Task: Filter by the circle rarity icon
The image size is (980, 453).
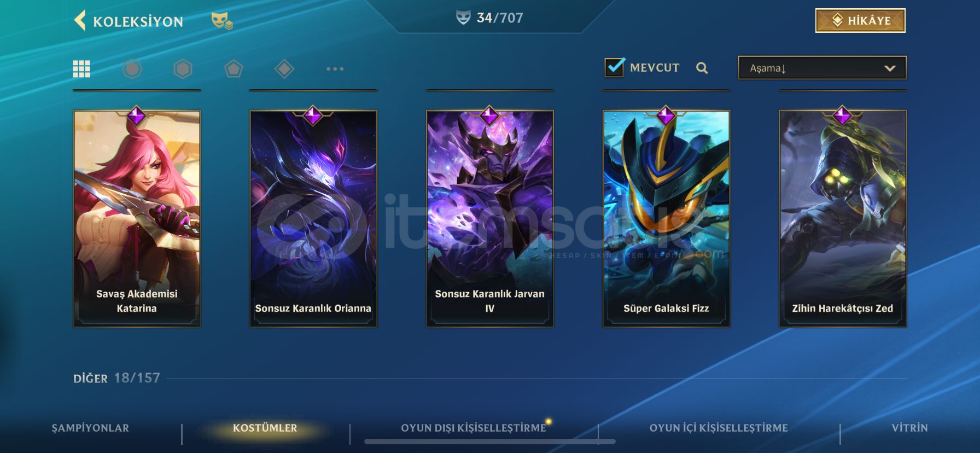Action: pyautogui.click(x=132, y=69)
